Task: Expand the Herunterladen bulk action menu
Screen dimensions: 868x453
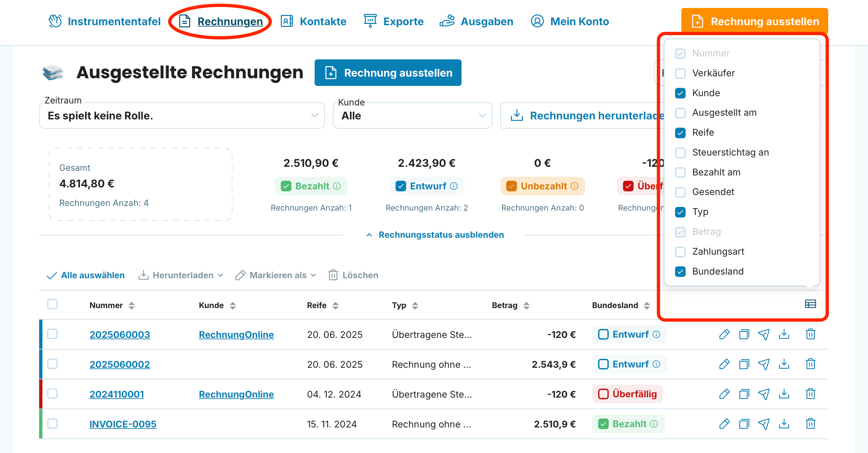Action: point(181,275)
